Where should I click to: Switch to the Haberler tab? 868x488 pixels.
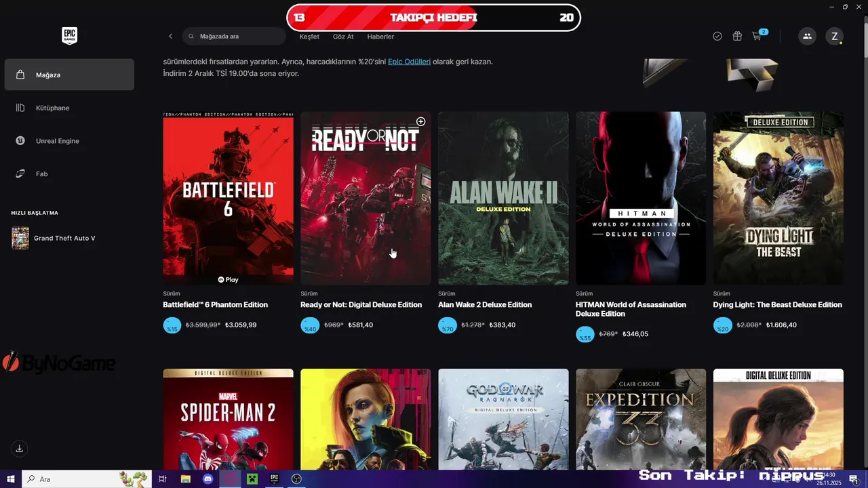pos(380,37)
